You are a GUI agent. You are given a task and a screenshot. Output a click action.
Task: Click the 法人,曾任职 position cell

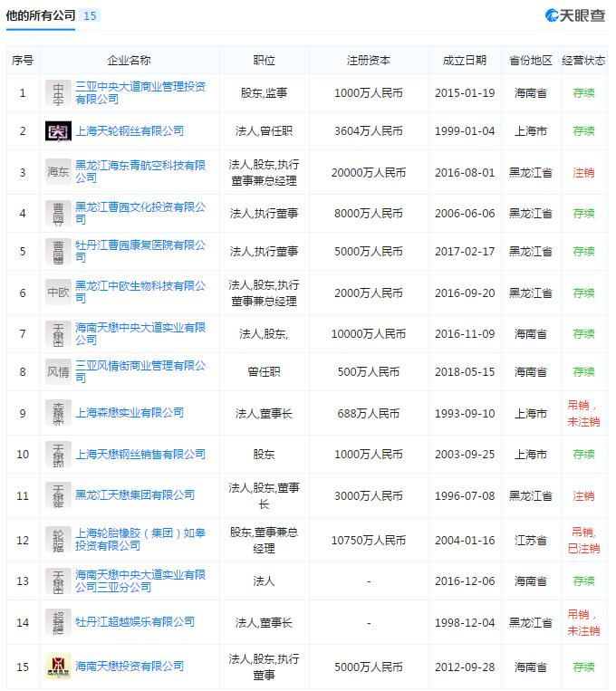[x=265, y=131]
